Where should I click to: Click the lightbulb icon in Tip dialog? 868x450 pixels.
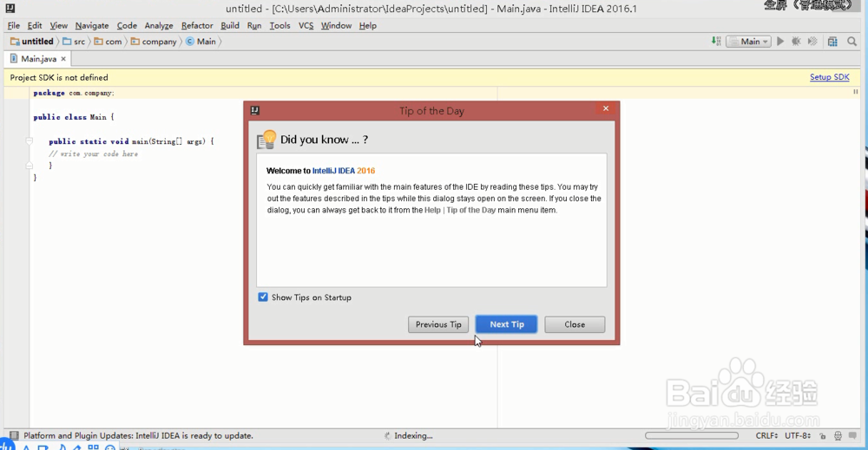tap(266, 140)
